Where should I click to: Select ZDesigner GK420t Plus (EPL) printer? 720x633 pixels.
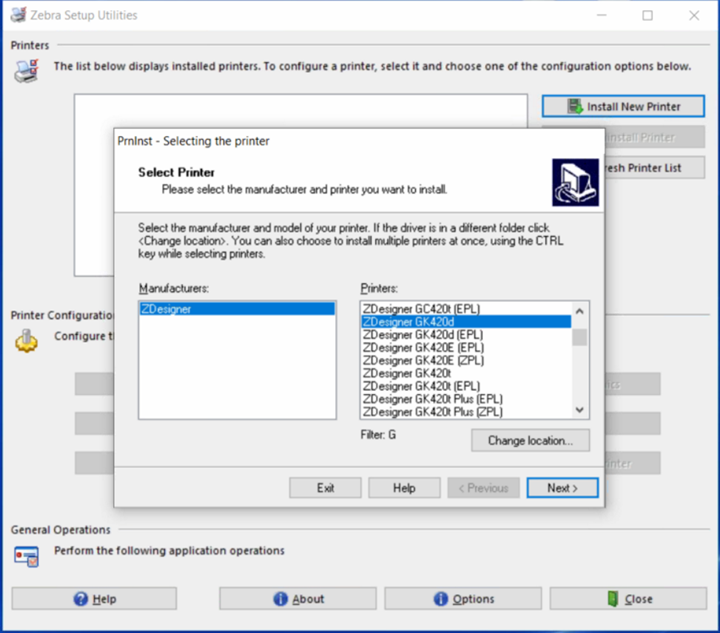click(x=466, y=399)
